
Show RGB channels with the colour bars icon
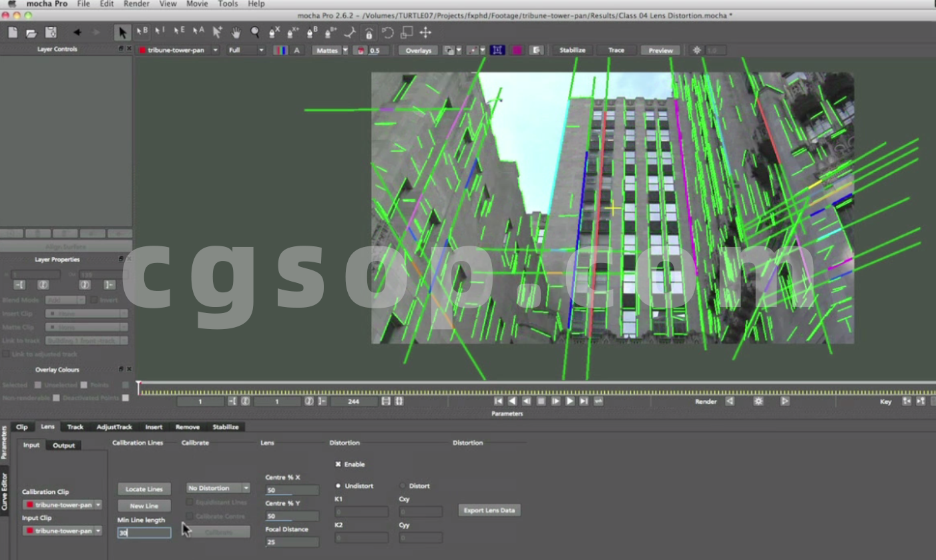(x=281, y=50)
